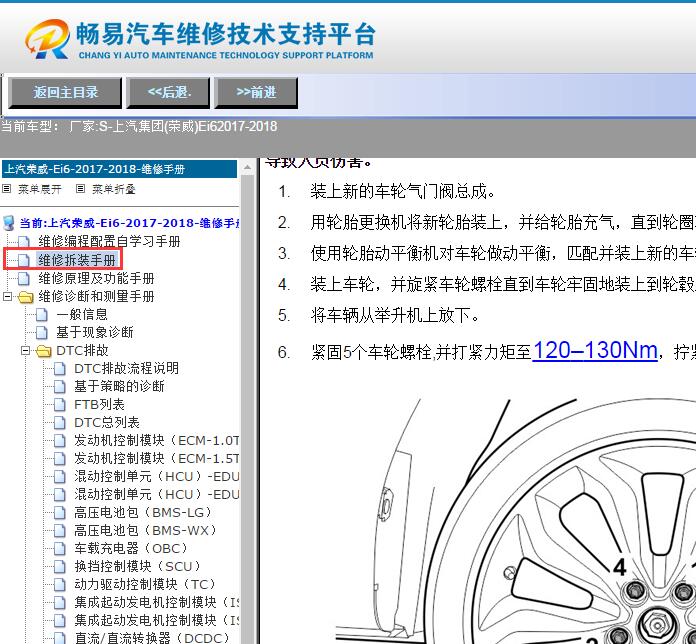Open 发动机控制模块 (ECM-1.0T) entry

point(157,441)
